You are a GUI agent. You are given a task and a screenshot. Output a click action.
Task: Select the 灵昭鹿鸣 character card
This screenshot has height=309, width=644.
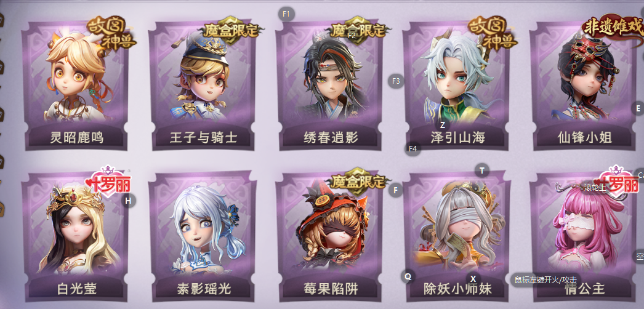[x=75, y=86]
